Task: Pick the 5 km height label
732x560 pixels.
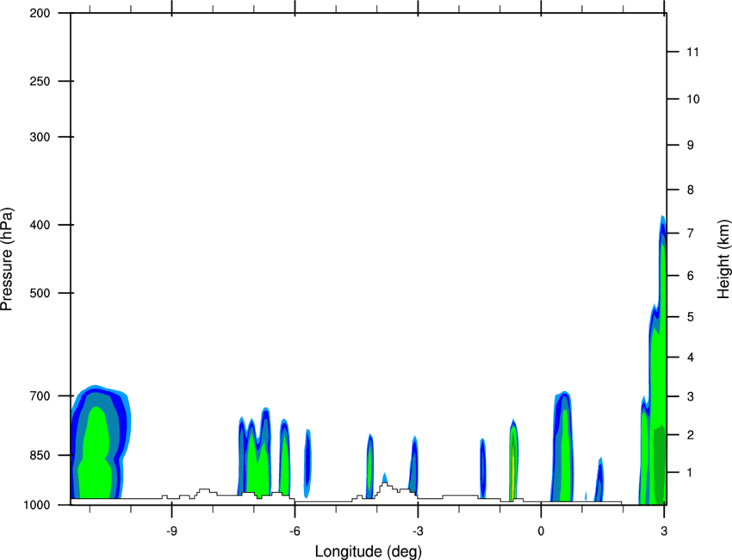Action: tap(691, 317)
